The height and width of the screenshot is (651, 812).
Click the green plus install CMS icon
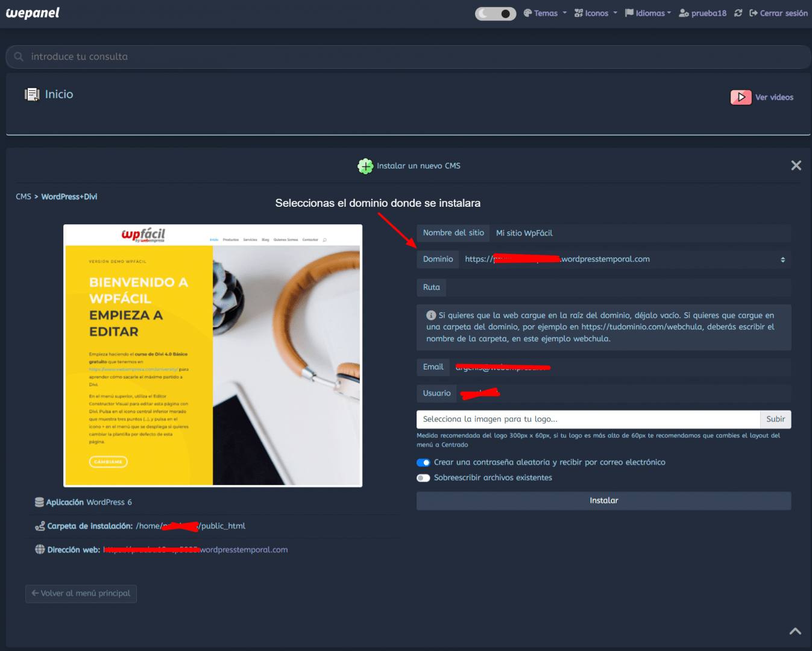click(x=365, y=166)
